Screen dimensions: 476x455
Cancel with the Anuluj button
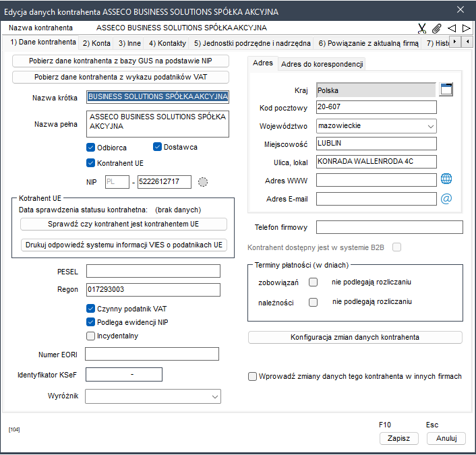(446, 438)
